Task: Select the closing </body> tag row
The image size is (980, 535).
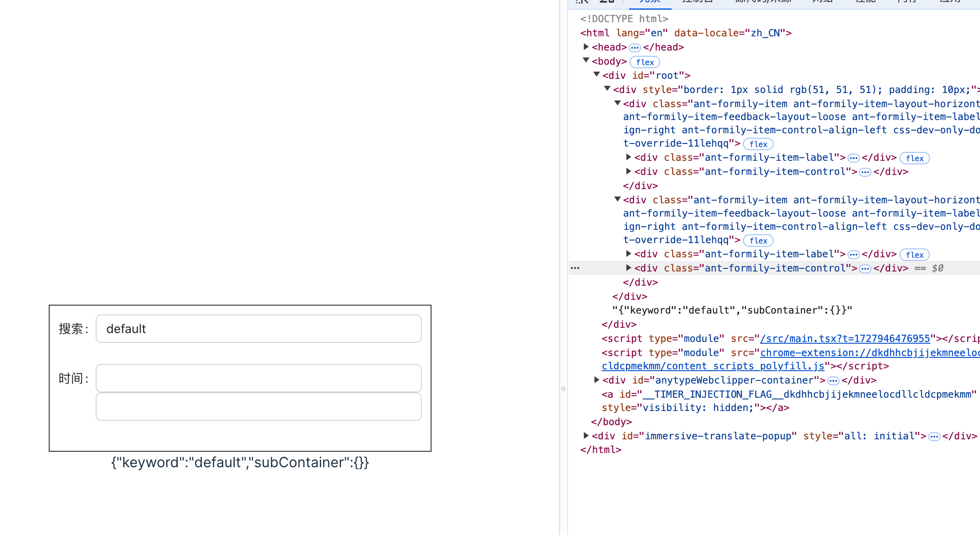Action: point(611,422)
